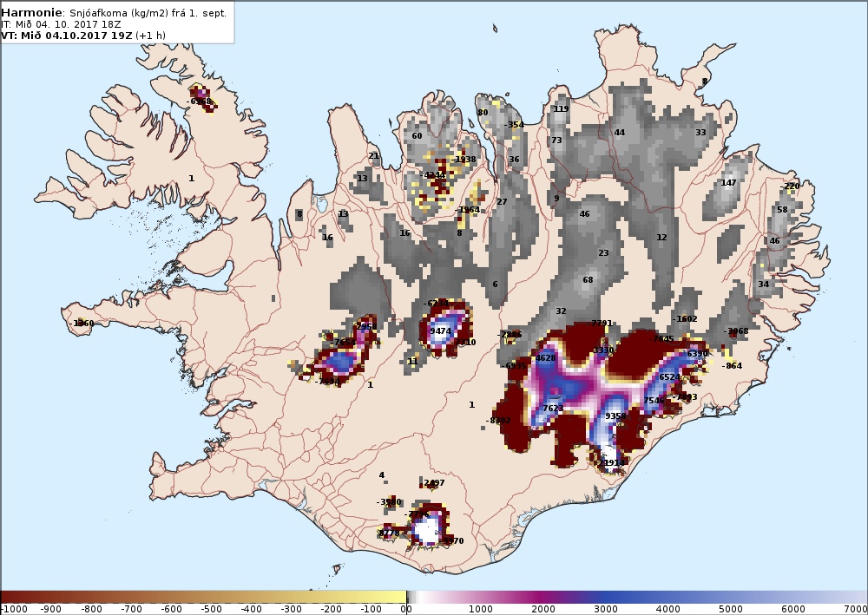Click the map value 2497
This screenshot has height=615, width=868.
tap(433, 483)
